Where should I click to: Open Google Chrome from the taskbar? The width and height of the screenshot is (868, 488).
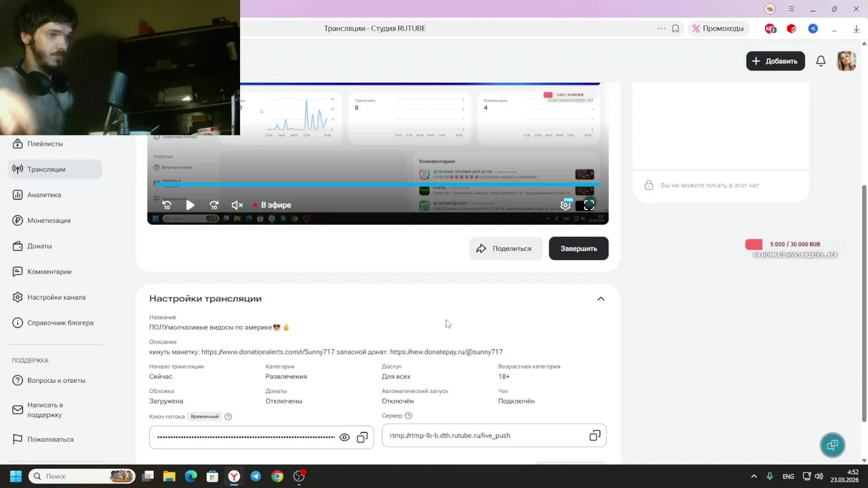277,476
